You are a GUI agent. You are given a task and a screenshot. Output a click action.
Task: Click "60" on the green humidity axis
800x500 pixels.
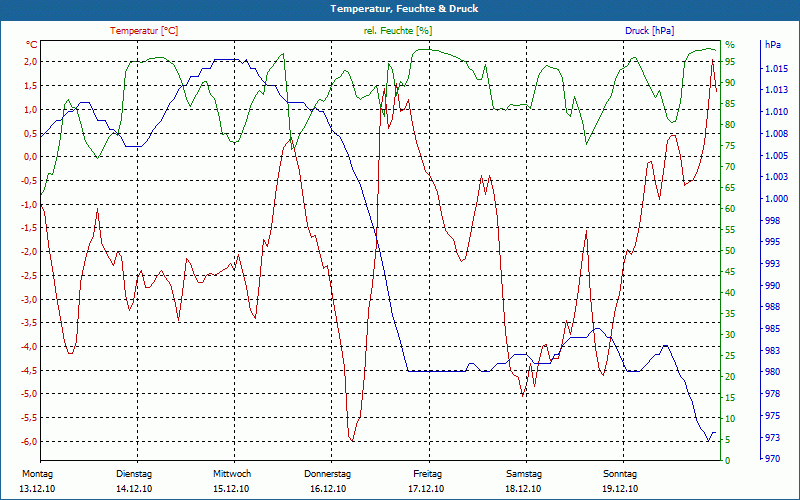coord(730,209)
